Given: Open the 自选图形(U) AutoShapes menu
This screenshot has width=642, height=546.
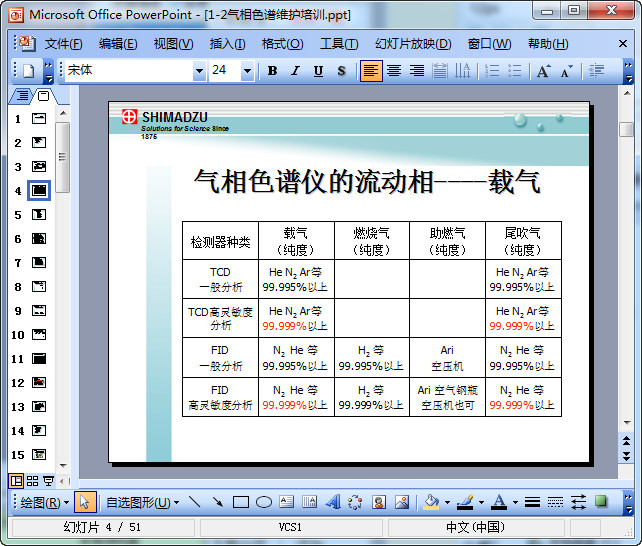Looking at the screenshot, I should [142, 502].
